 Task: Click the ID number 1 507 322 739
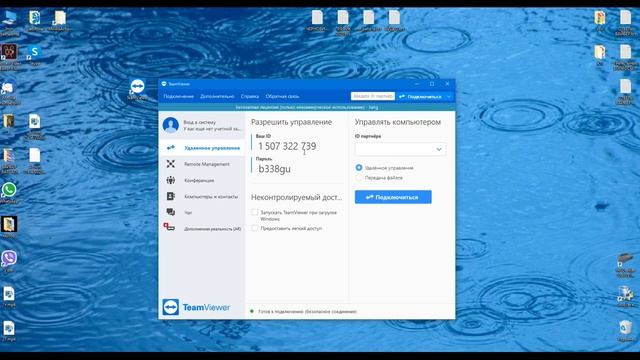point(287,146)
